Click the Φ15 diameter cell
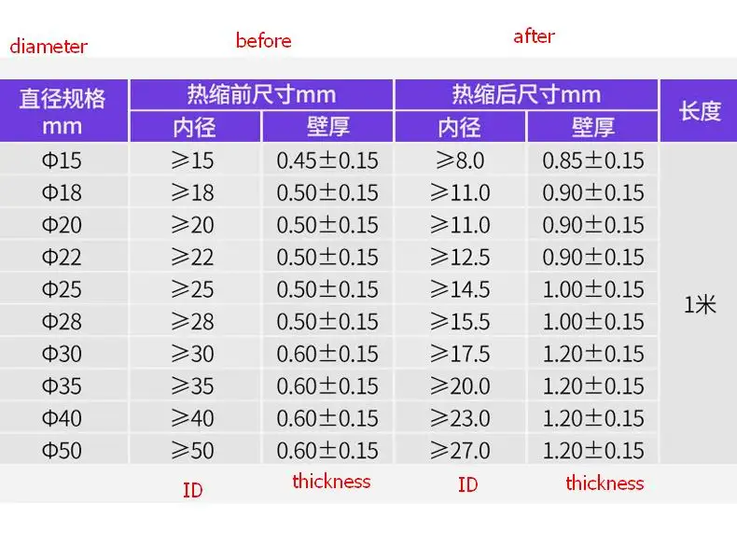Viewport: 737px width, 560px height. [62, 161]
